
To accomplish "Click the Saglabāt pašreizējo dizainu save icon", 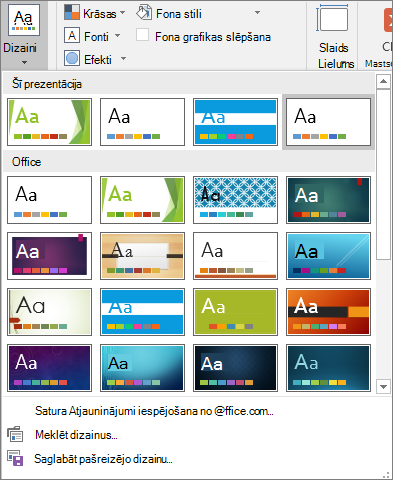I will click(15, 458).
